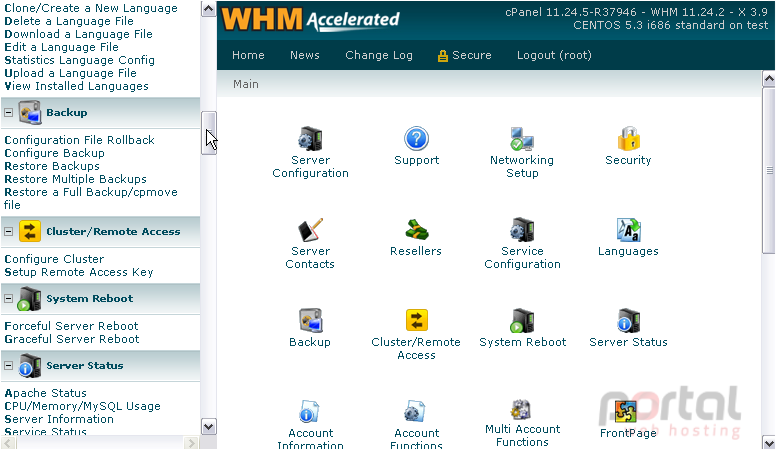Click sidebar horizontal scrollbar right arrow
Screen dimensions: 776x450
click(x=191, y=442)
